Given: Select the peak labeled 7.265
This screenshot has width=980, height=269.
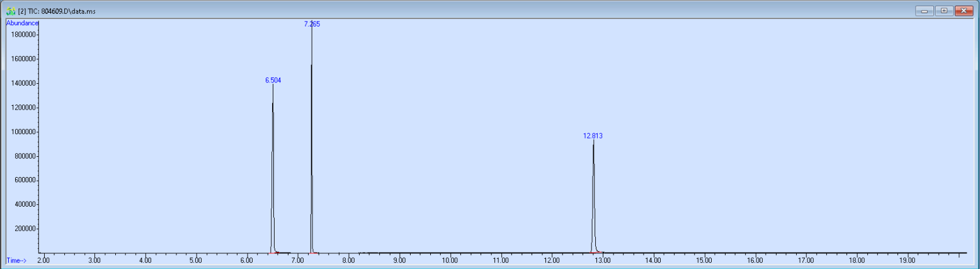Looking at the screenshot, I should (312, 24).
